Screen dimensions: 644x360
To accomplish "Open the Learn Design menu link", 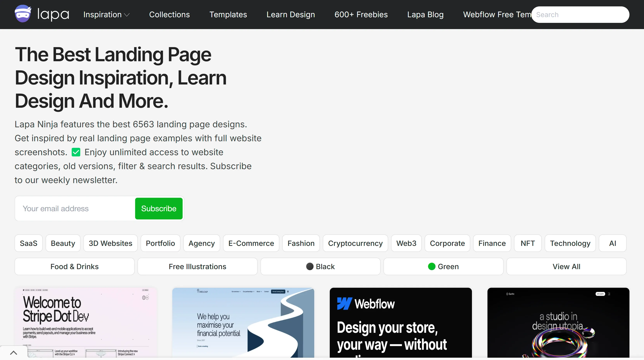I will coord(291,15).
